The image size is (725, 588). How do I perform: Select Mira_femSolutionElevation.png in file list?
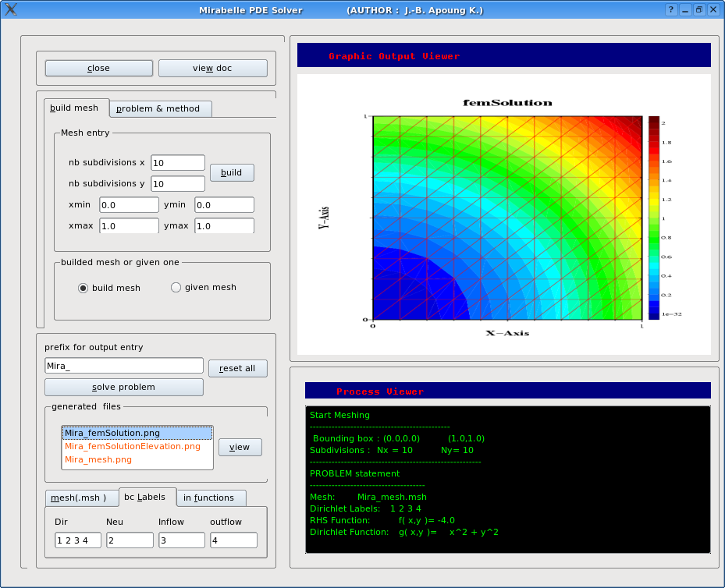pos(133,446)
